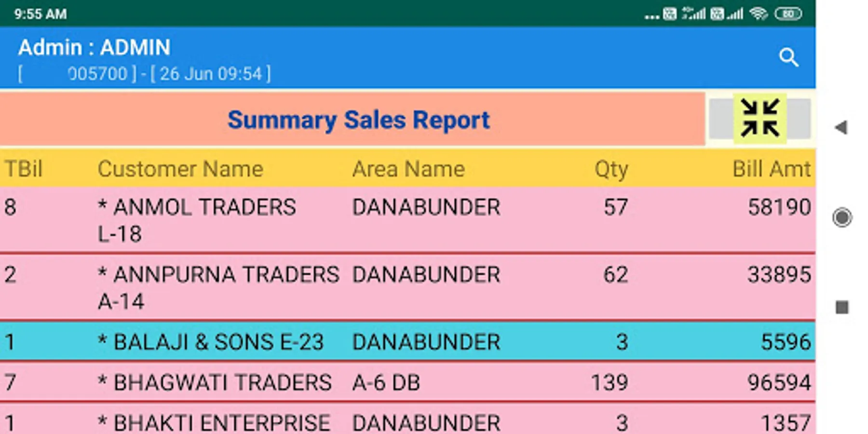
Task: Open search from the top bar
Action: [789, 57]
